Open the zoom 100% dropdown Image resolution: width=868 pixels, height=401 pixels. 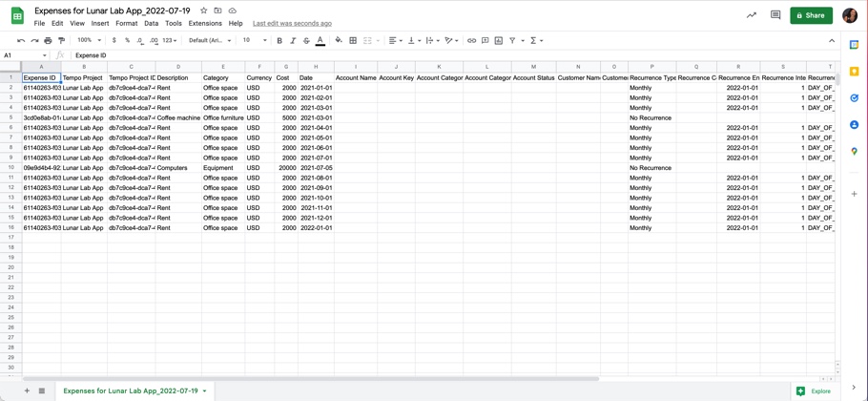tap(88, 41)
